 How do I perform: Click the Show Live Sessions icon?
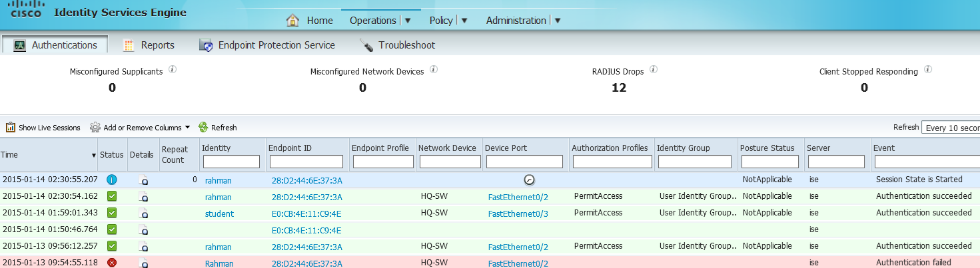coord(11,127)
